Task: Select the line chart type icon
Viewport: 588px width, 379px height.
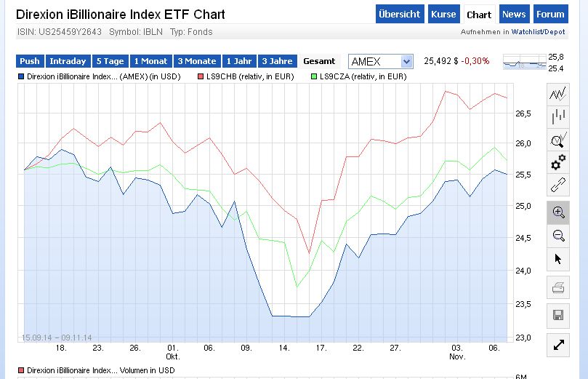Action: coord(558,94)
